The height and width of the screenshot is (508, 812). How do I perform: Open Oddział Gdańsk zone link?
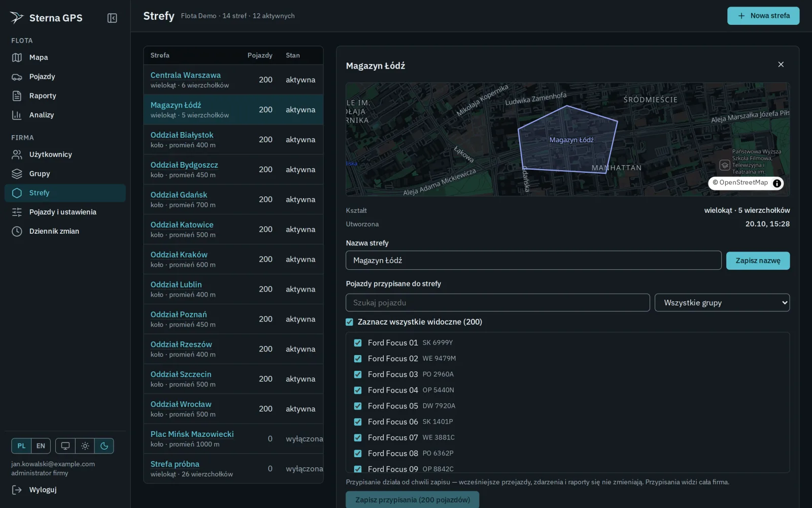pos(179,195)
